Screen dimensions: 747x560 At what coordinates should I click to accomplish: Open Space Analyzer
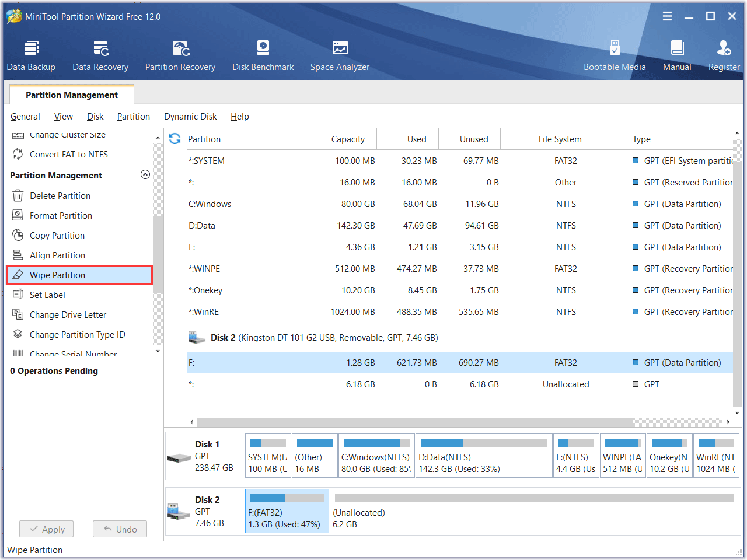click(340, 56)
